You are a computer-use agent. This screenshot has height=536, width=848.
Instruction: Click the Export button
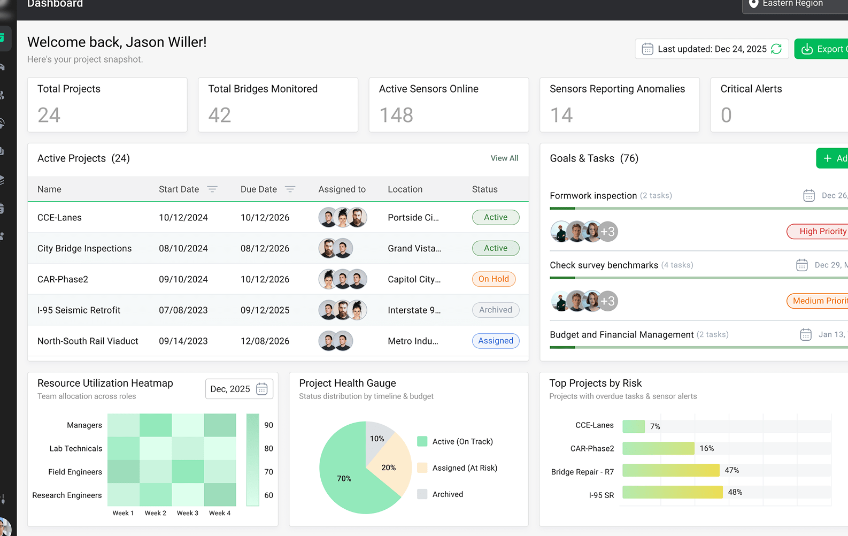(x=821, y=49)
